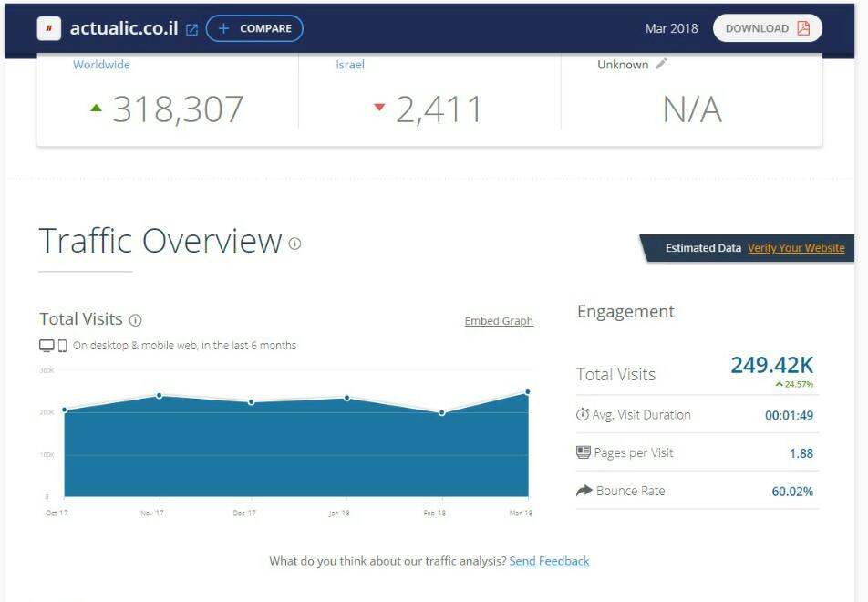Select the Israel country rank label
Image resolution: width=868 pixels, height=602 pixels.
pyautogui.click(x=350, y=65)
